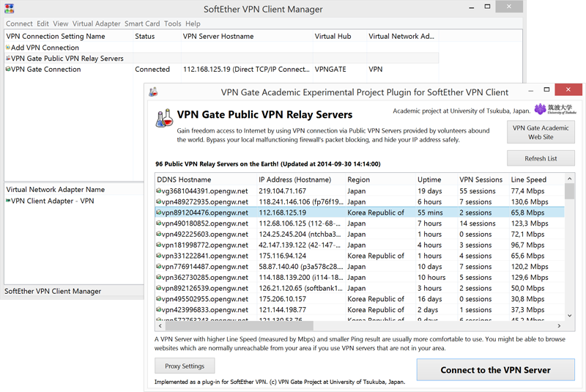Click icon of vpn331222841.opengw.net server
The image size is (586, 392).
point(159,256)
